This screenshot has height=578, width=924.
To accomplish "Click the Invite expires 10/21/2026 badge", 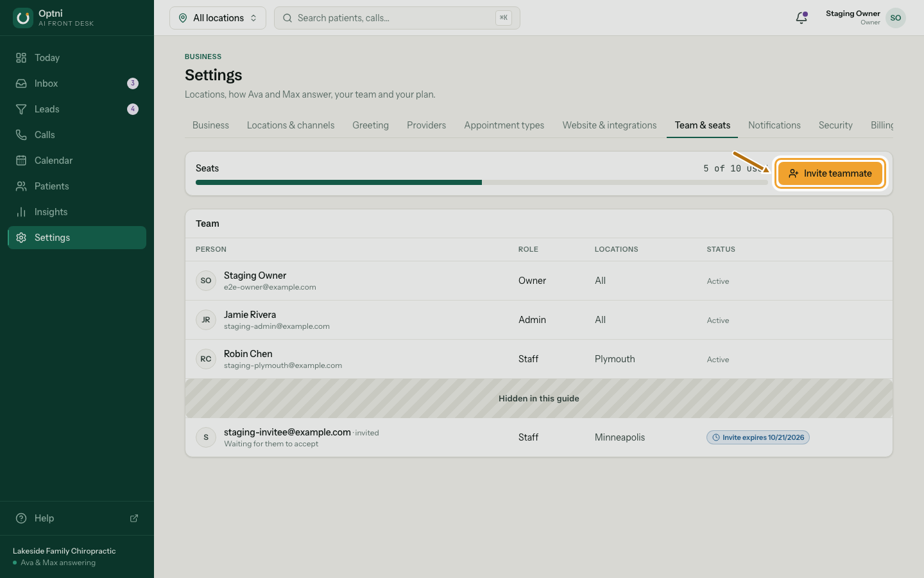I will [x=758, y=437].
